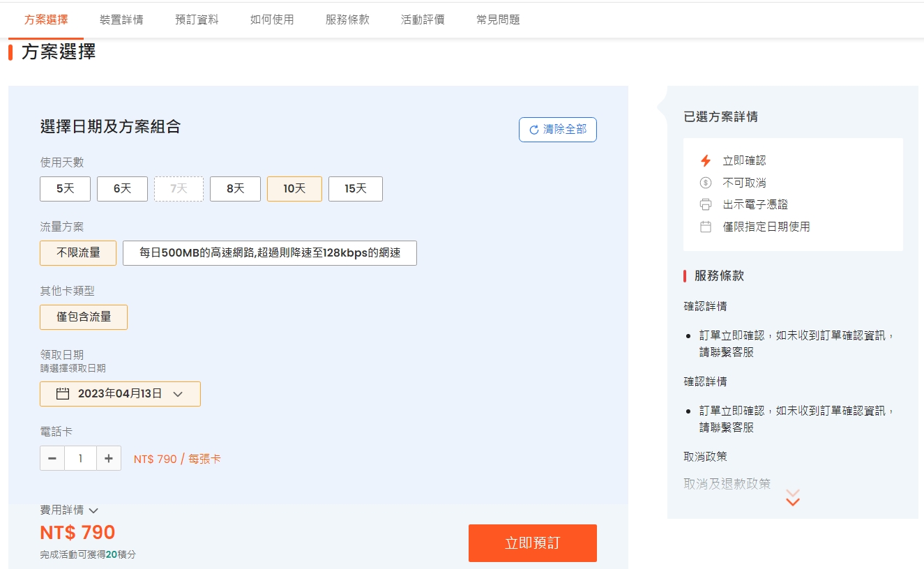
Task: Select the 不限流量 data plan
Action: pyautogui.click(x=78, y=253)
